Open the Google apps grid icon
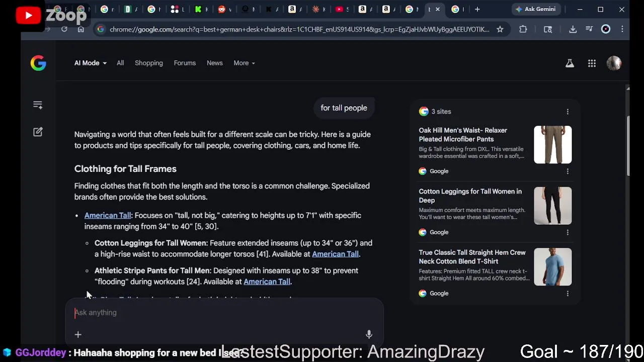Image resolution: width=644 pixels, height=362 pixels. point(592,63)
